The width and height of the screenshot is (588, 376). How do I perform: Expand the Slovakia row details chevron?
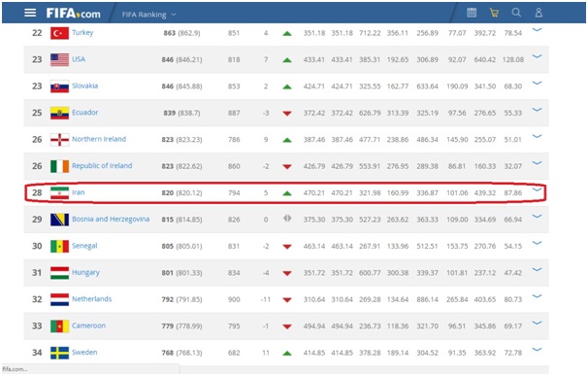click(x=538, y=83)
